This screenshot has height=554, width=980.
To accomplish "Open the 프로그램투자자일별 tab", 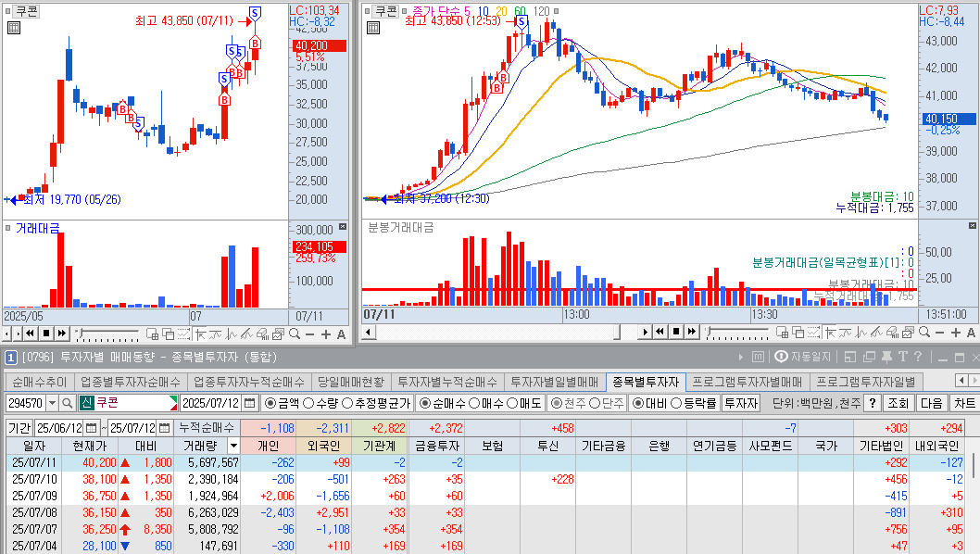I will (x=866, y=382).
